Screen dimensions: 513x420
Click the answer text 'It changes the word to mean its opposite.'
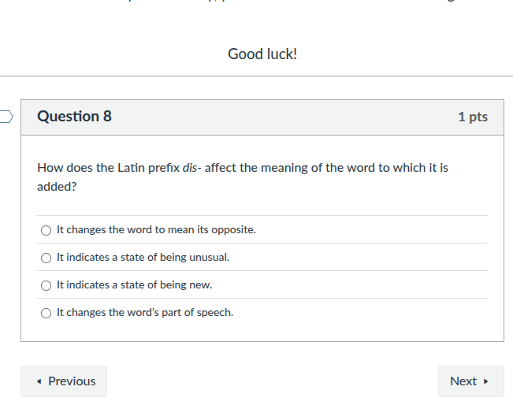(156, 230)
